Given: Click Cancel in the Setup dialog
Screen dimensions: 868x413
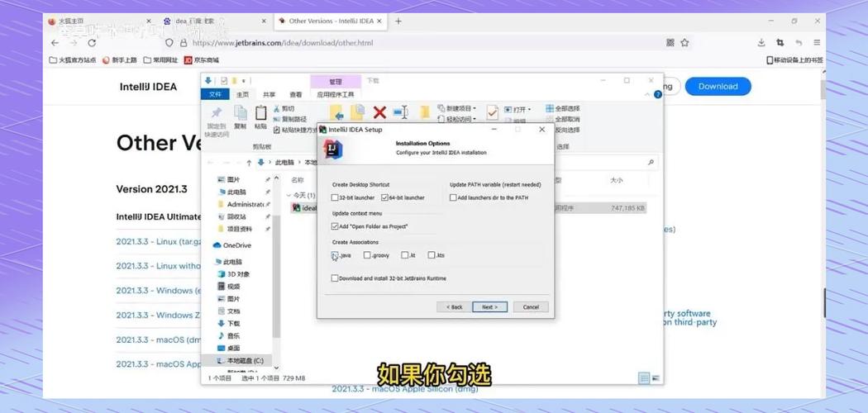Looking at the screenshot, I should click(531, 306).
